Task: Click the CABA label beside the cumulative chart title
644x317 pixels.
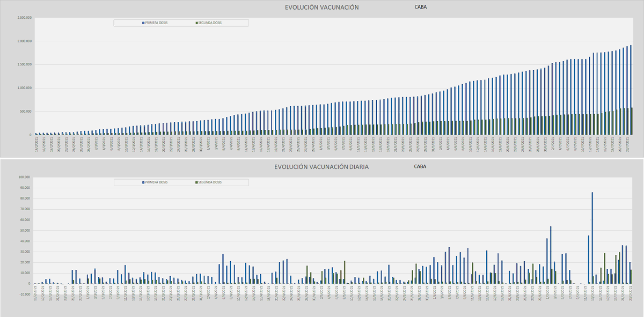Action: [421, 7]
